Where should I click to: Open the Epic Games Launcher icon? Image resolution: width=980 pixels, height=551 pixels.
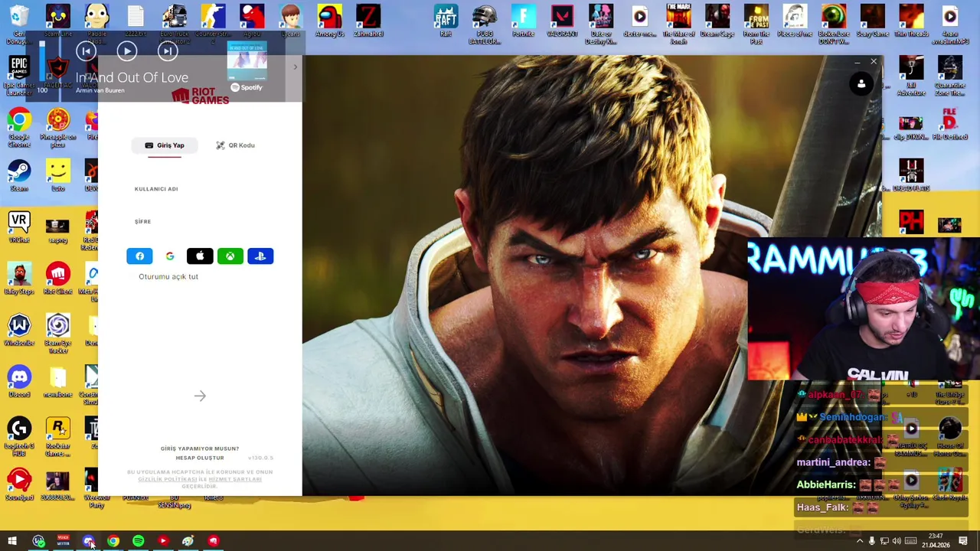(19, 76)
